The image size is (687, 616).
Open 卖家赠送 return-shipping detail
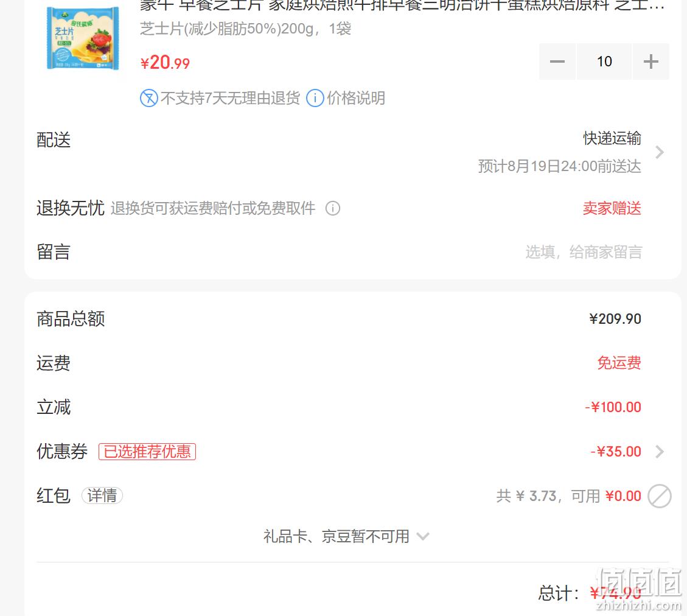612,208
